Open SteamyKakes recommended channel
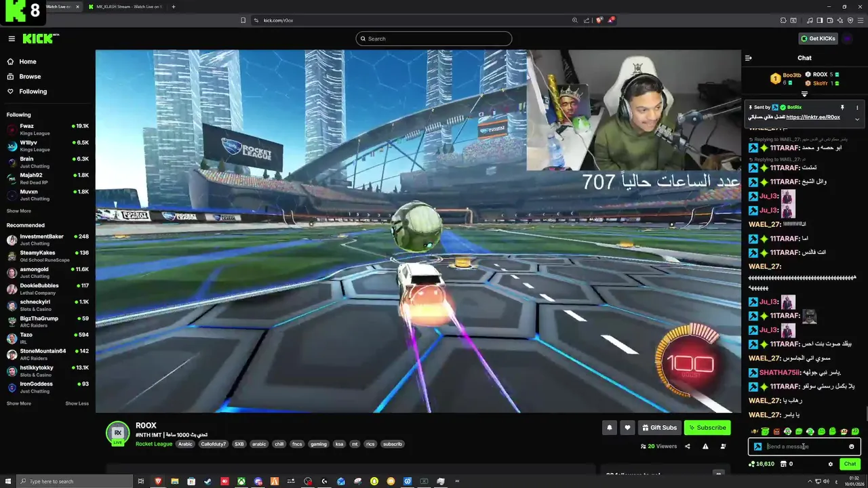The height and width of the screenshot is (488, 868). (47, 256)
